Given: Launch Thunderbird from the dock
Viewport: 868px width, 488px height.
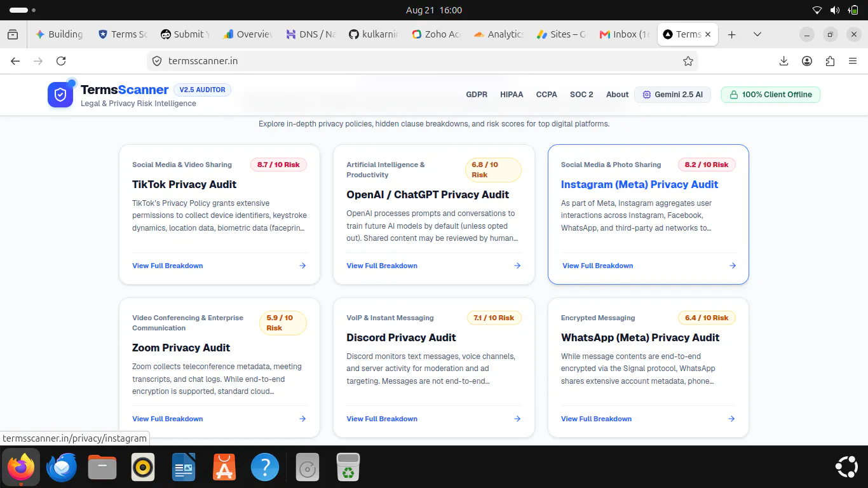Looking at the screenshot, I should [62, 468].
